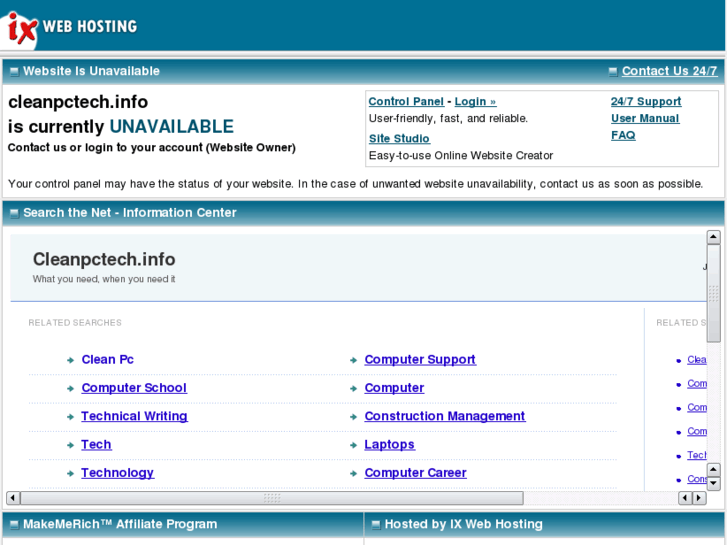The height and width of the screenshot is (545, 727).
Task: Click the inner horizontal scroll right arrow
Action: coord(699,498)
